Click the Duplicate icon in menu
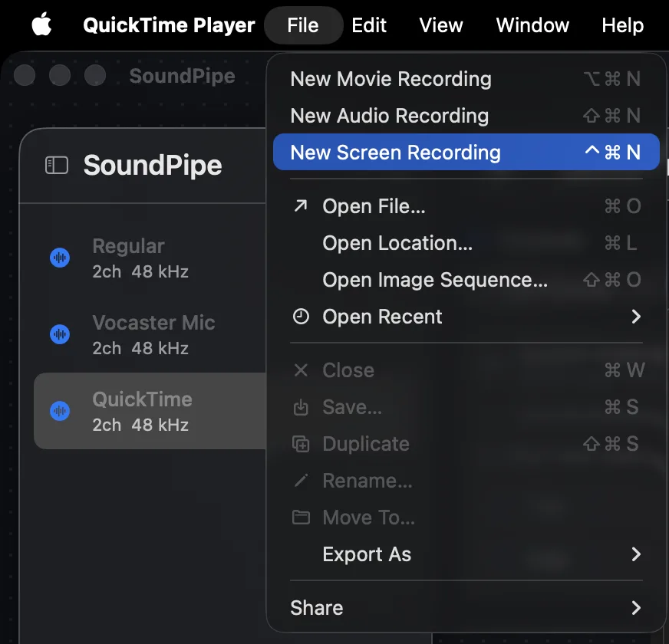This screenshot has height=644, width=669. tap(301, 444)
